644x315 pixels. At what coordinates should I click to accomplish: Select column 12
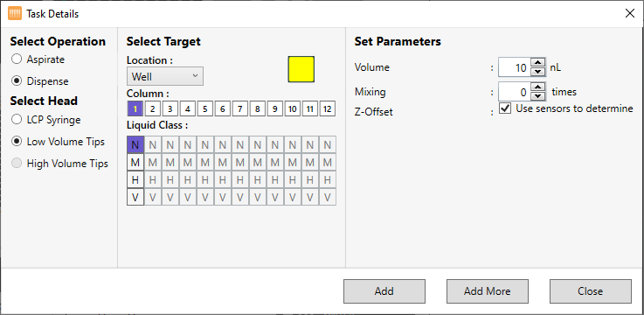(x=328, y=109)
